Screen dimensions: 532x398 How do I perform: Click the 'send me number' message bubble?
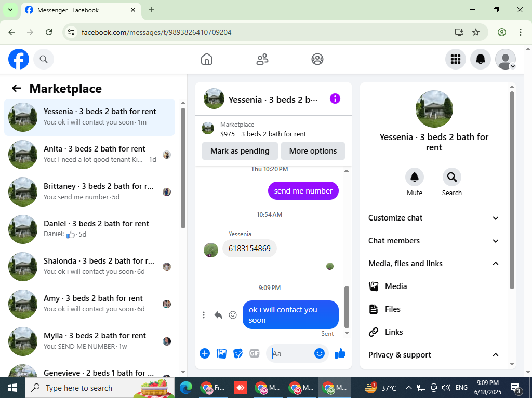(x=303, y=191)
